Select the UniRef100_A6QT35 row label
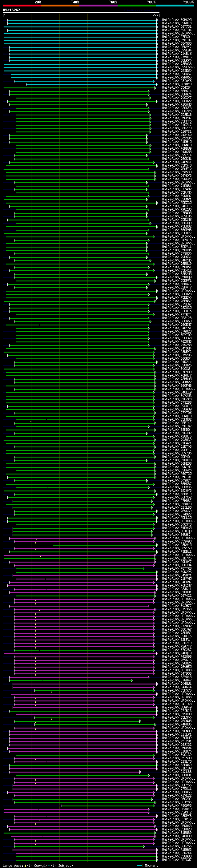This screenshot has height=868, width=197. coord(177,474)
